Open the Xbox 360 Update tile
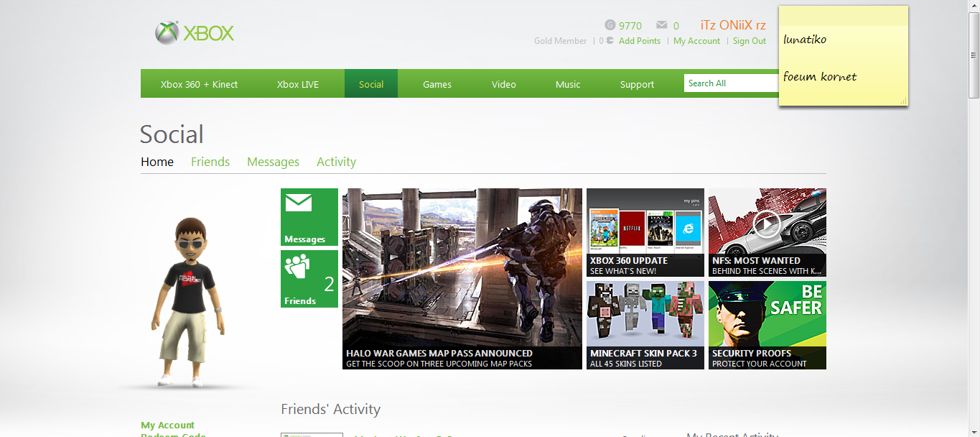 tap(645, 232)
